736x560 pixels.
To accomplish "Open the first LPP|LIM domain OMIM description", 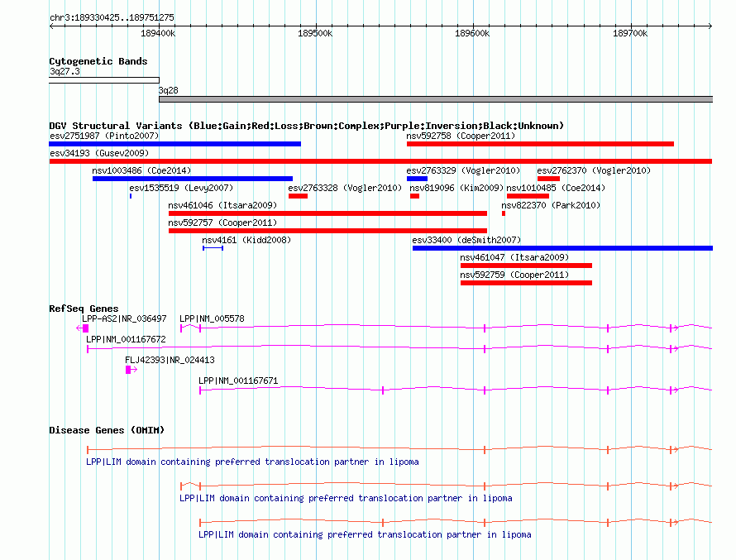I will [x=252, y=462].
